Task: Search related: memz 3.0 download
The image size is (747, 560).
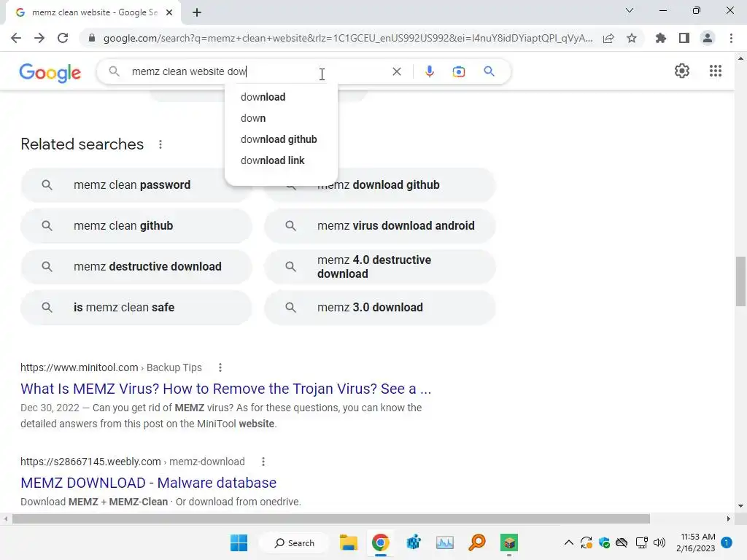Action: point(380,308)
